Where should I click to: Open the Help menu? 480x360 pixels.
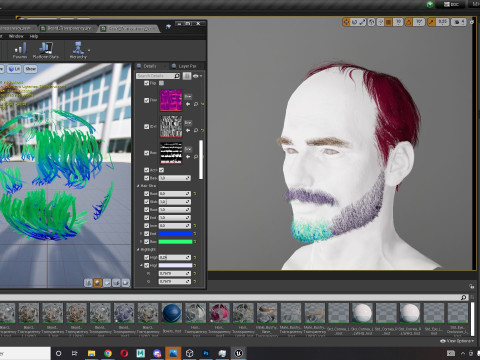click(34, 36)
